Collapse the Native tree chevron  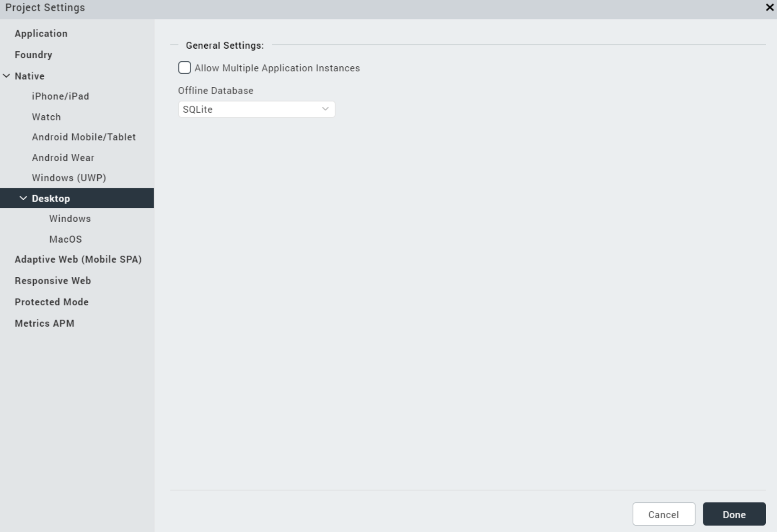6,76
